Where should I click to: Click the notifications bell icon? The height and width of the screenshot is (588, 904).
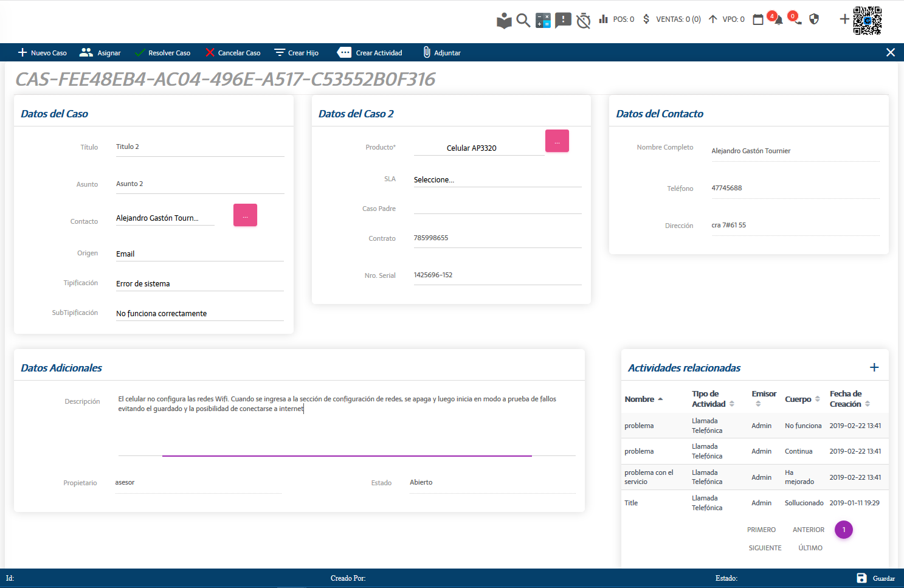point(778,20)
